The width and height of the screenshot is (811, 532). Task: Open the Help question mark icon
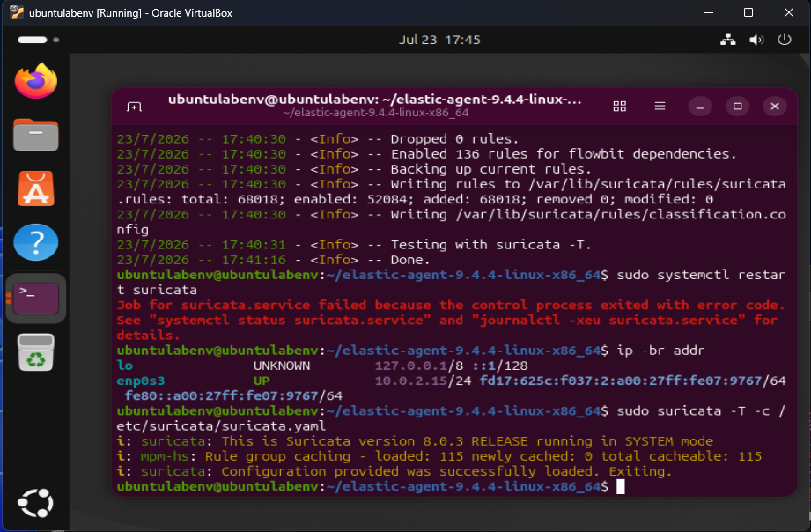point(36,242)
